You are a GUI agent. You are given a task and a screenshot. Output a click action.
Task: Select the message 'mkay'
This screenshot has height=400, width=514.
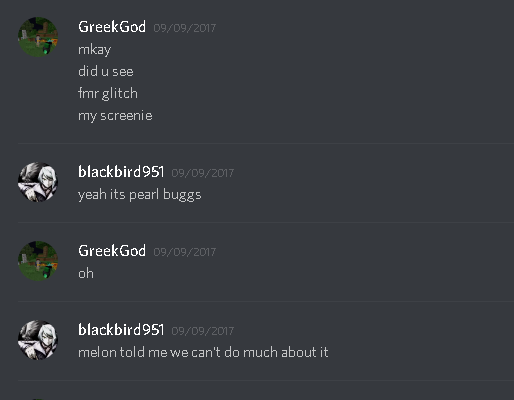[95, 50]
